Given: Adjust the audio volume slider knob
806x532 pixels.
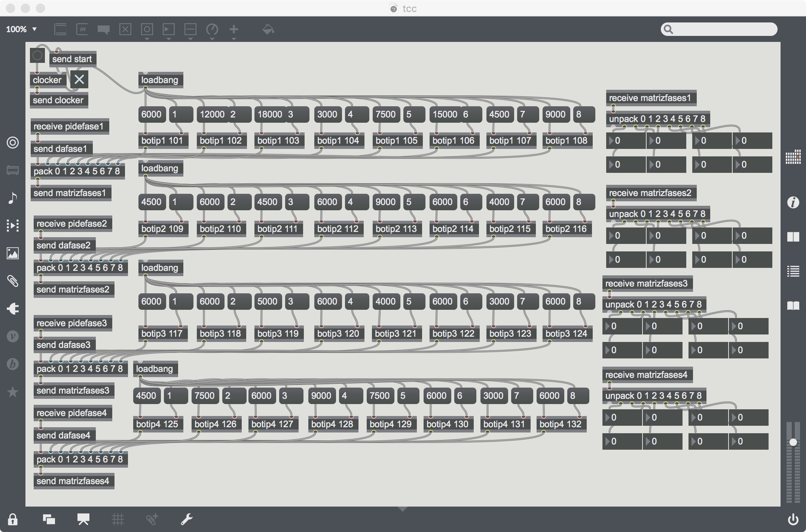Looking at the screenshot, I should (x=793, y=442).
